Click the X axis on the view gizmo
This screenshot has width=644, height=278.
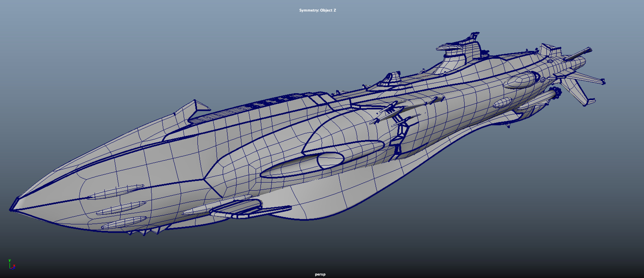[14, 266]
